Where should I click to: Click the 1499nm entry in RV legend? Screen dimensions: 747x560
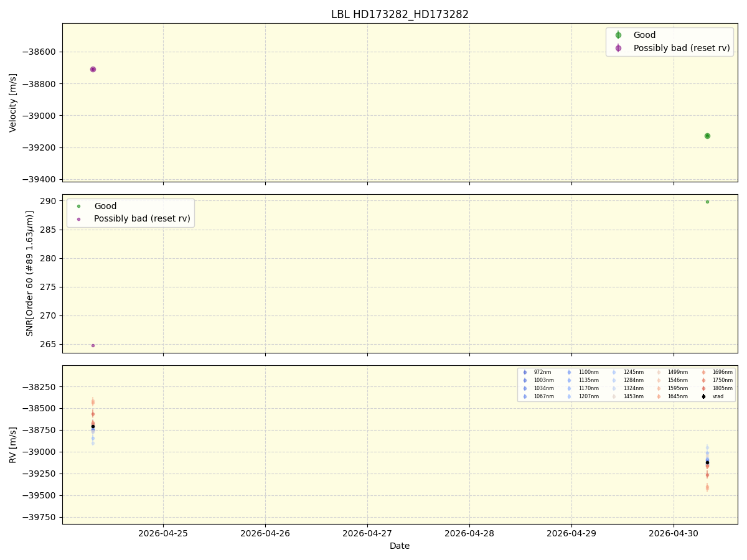pos(677,372)
